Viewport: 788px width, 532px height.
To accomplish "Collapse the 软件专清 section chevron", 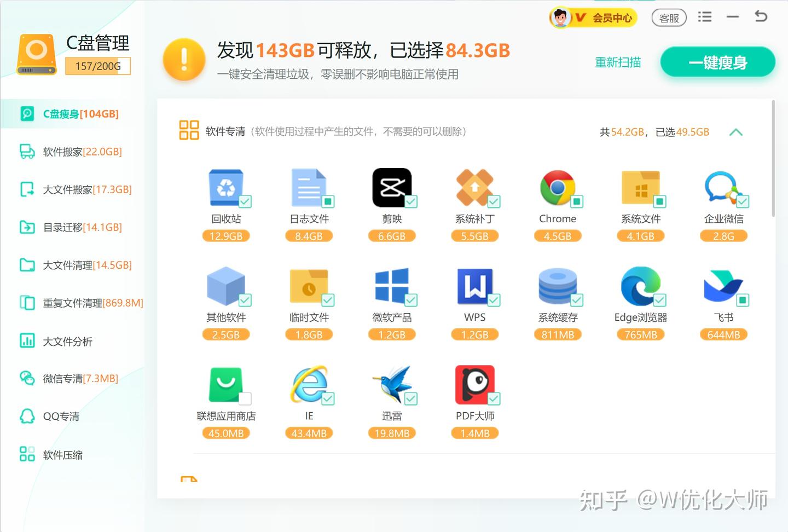I will [736, 132].
